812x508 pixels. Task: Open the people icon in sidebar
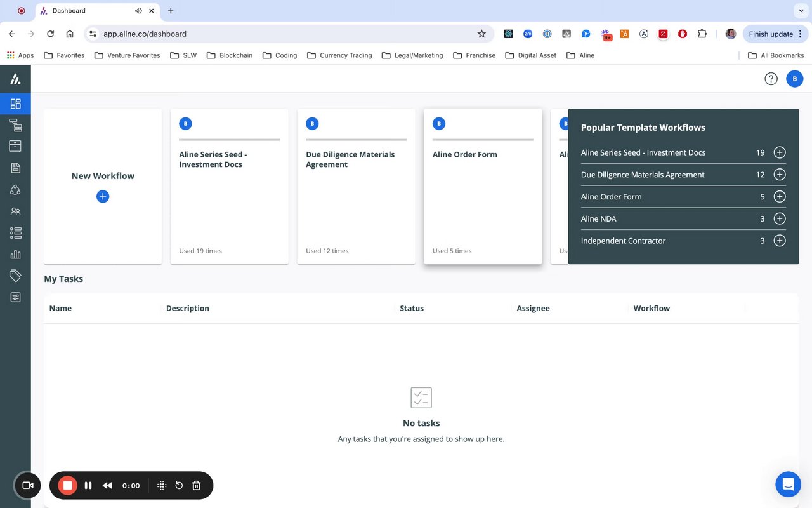pos(15,211)
